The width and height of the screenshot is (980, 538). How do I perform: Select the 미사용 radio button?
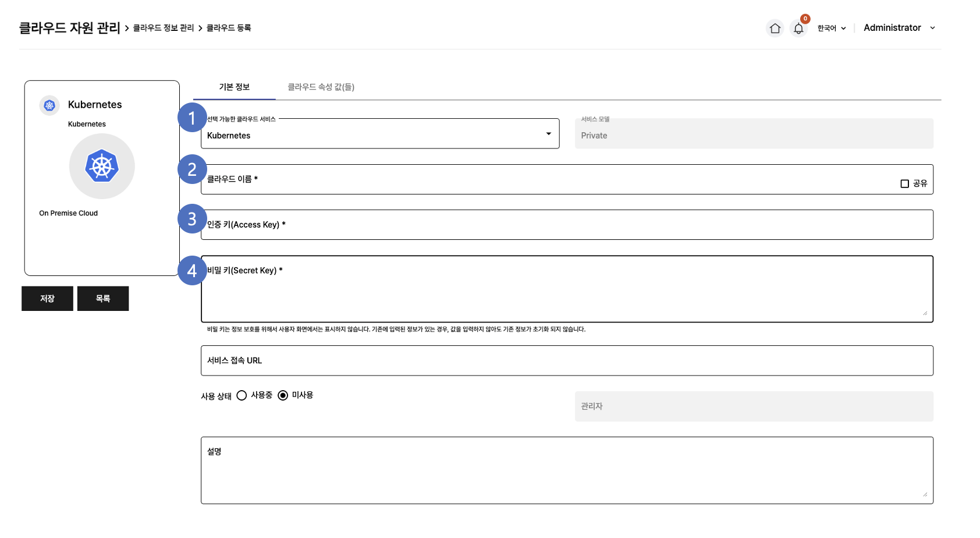point(283,395)
